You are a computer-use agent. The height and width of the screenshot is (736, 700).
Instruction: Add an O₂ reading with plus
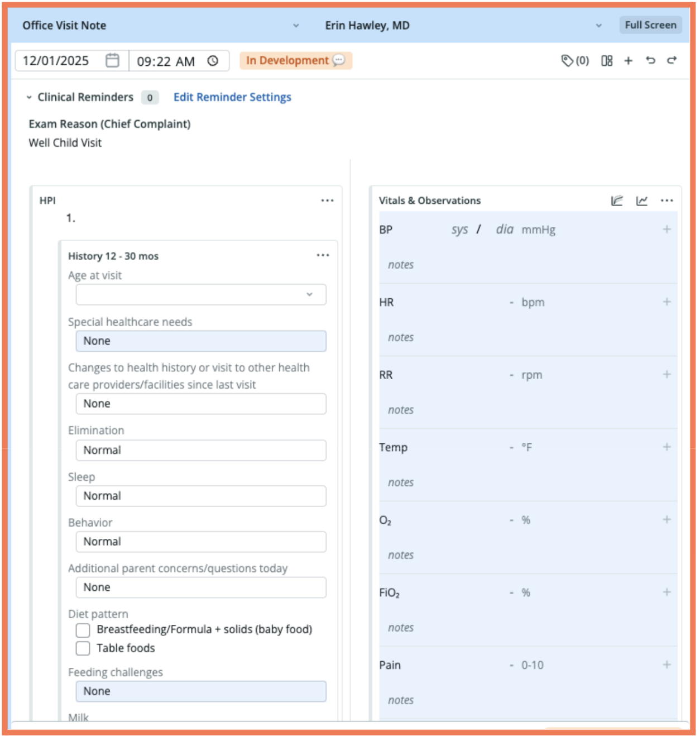[667, 519]
